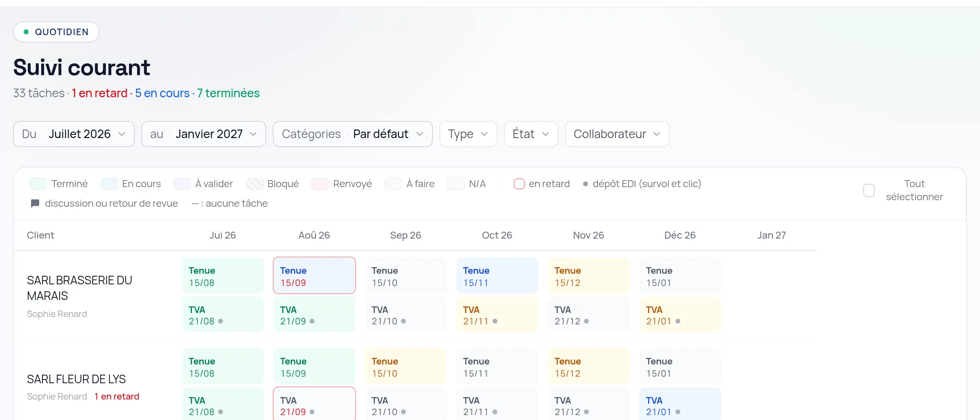Open the SARL FLEUR DE LYS client
The width and height of the screenshot is (980, 420).
[76, 379]
